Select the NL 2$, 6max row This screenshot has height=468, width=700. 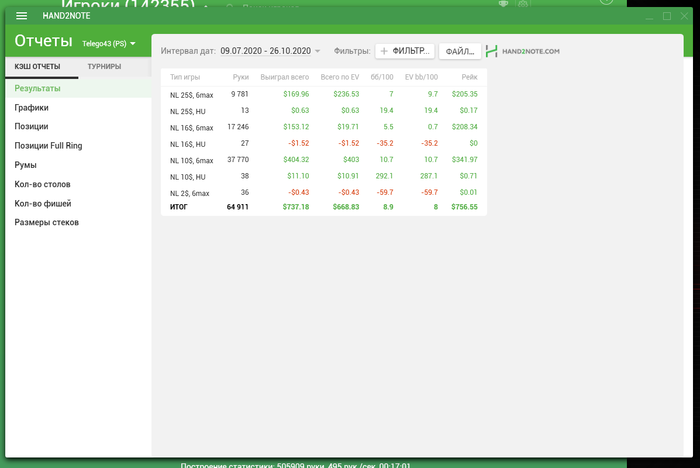(x=324, y=192)
